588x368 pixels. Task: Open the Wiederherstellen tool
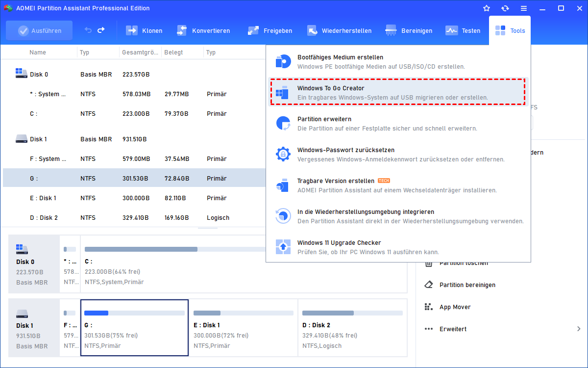click(312, 30)
